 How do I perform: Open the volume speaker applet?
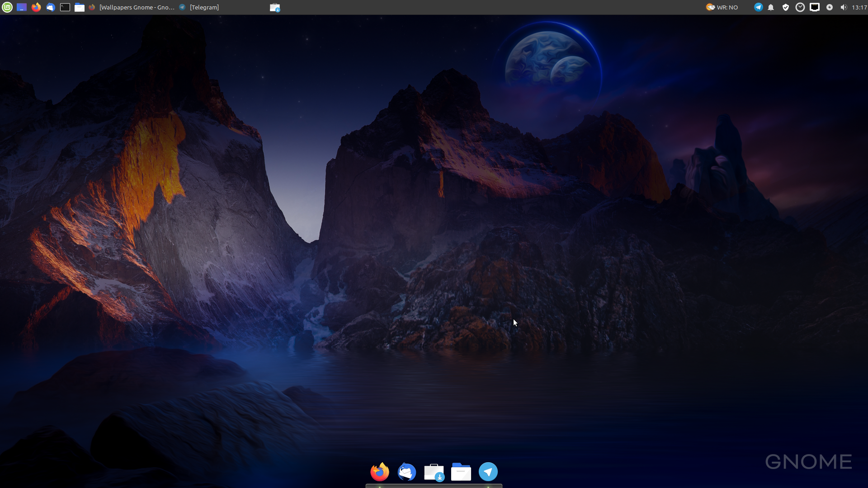(843, 7)
